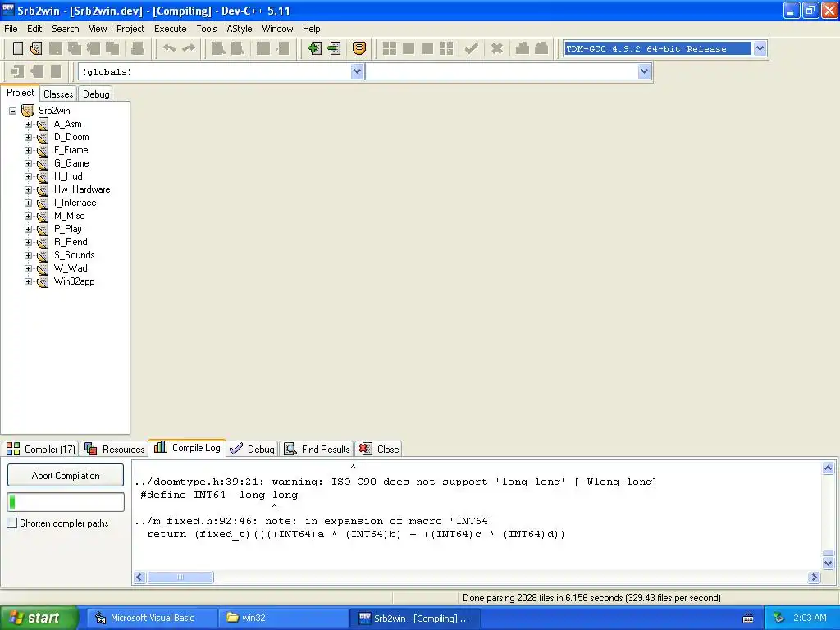840x630 pixels.
Task: Open the Resources tab
Action: point(115,449)
